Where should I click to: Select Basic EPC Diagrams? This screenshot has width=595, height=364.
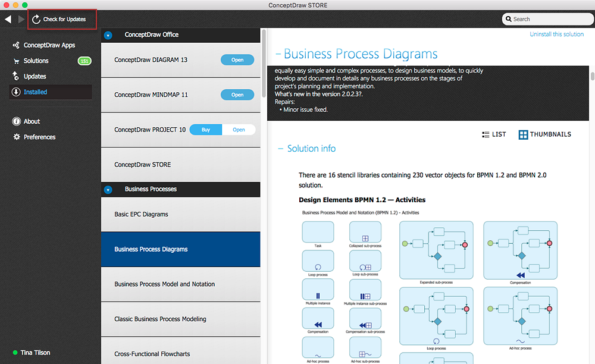(181, 214)
